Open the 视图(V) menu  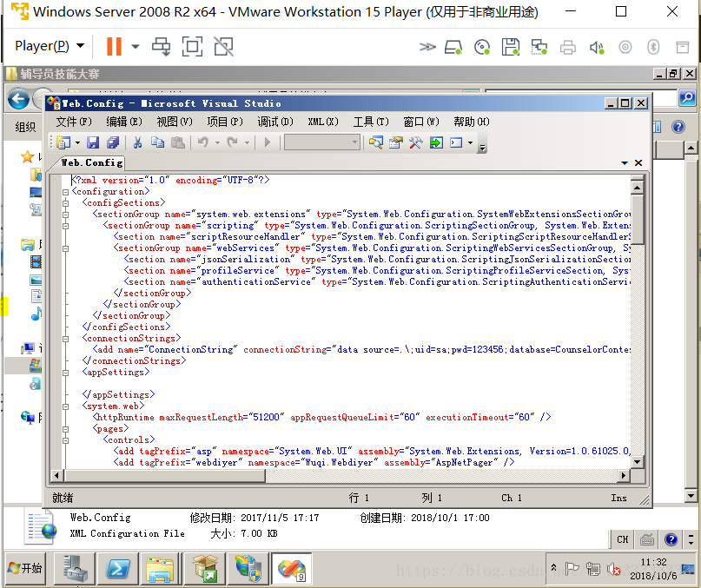pyautogui.click(x=175, y=122)
